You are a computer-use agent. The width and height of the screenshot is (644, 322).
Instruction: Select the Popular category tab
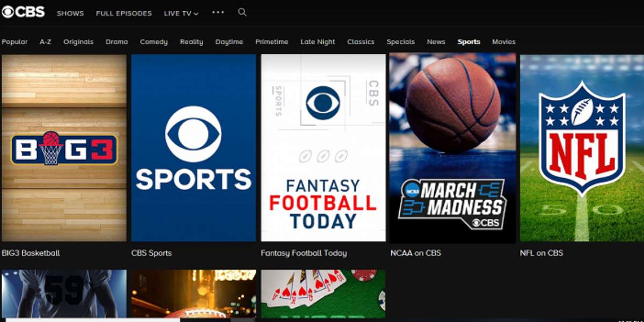[14, 42]
